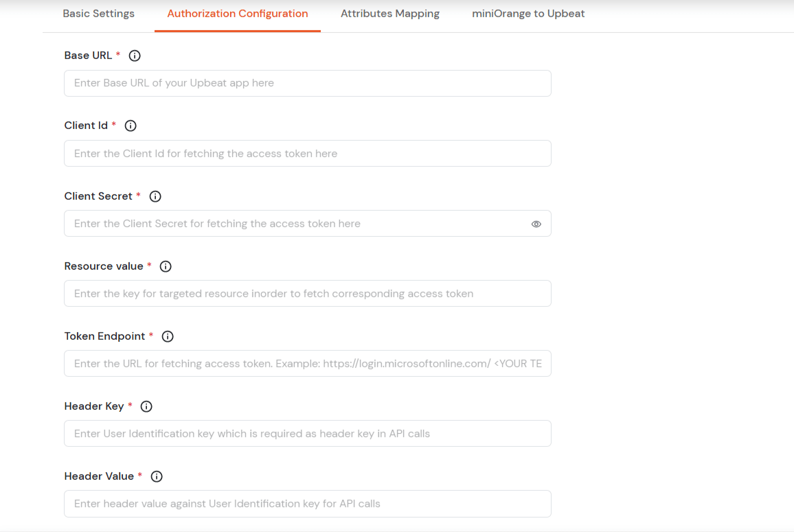Image resolution: width=794 pixels, height=532 pixels.
Task: Focus the Client Secret input field
Action: coord(308,223)
